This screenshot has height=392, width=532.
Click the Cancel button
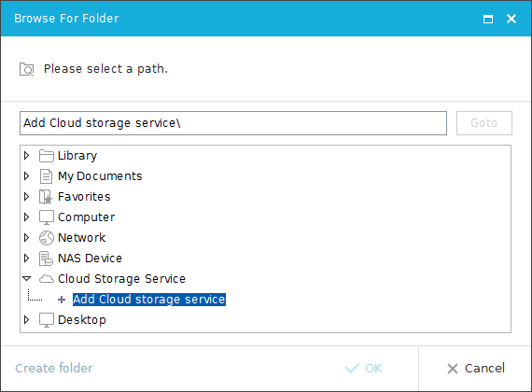tap(476, 369)
